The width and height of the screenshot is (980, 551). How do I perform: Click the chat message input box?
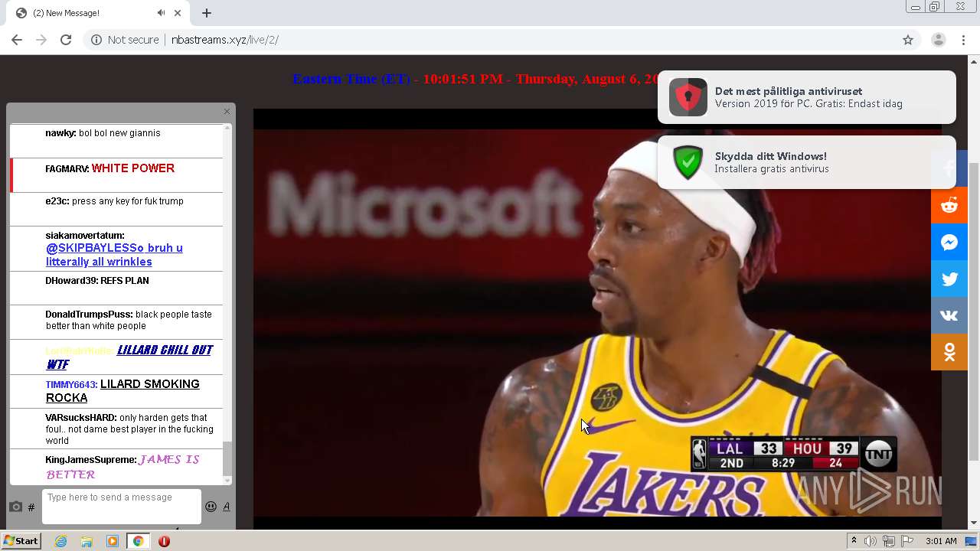pos(122,507)
